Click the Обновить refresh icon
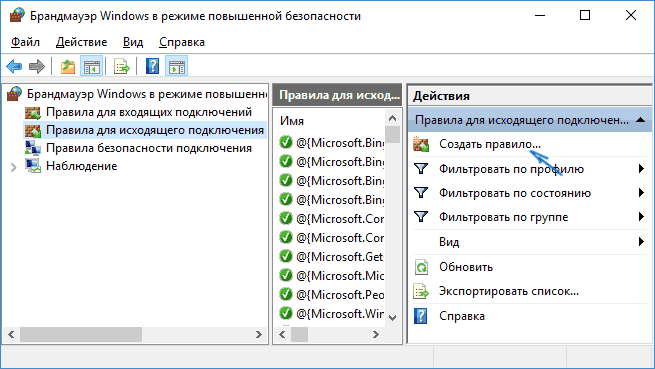 (x=421, y=267)
